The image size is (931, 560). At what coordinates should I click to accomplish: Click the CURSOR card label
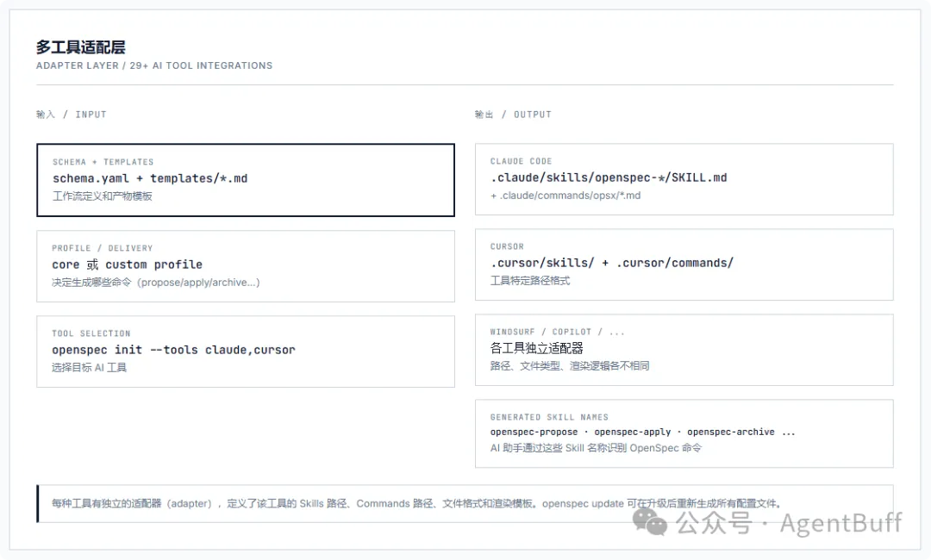507,246
